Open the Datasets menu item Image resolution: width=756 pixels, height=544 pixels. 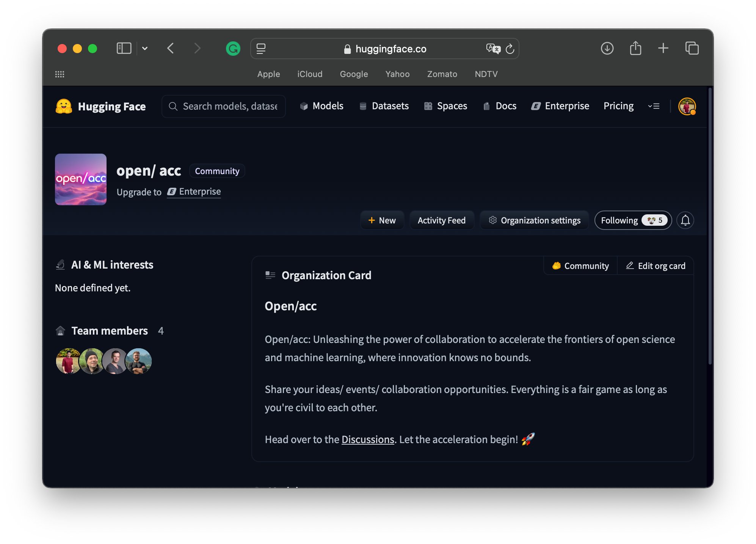tap(384, 106)
